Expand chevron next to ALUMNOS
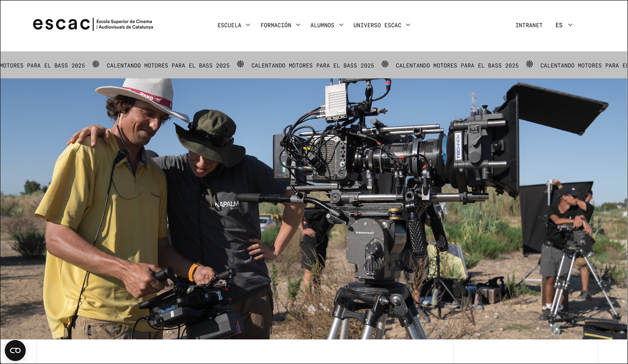Viewport: 628px width, 364px height. pos(341,25)
